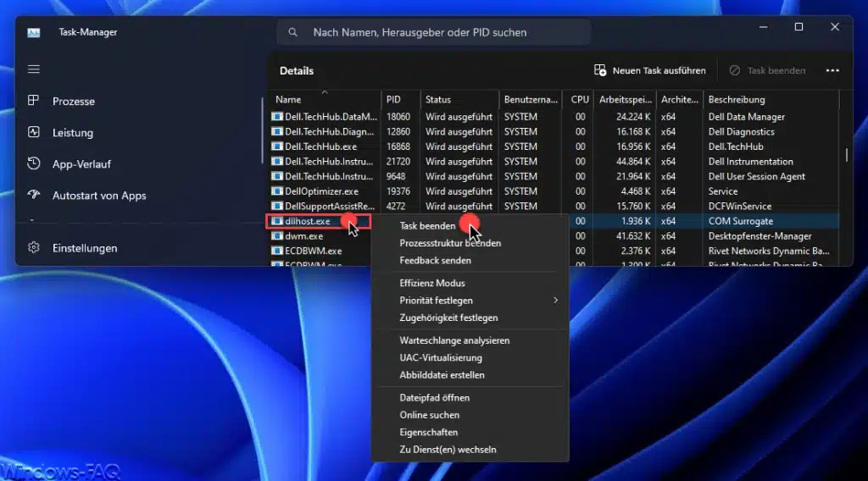Click the Neuen Task ausführen icon
Viewport: 868px width, 481px height.
coord(600,70)
